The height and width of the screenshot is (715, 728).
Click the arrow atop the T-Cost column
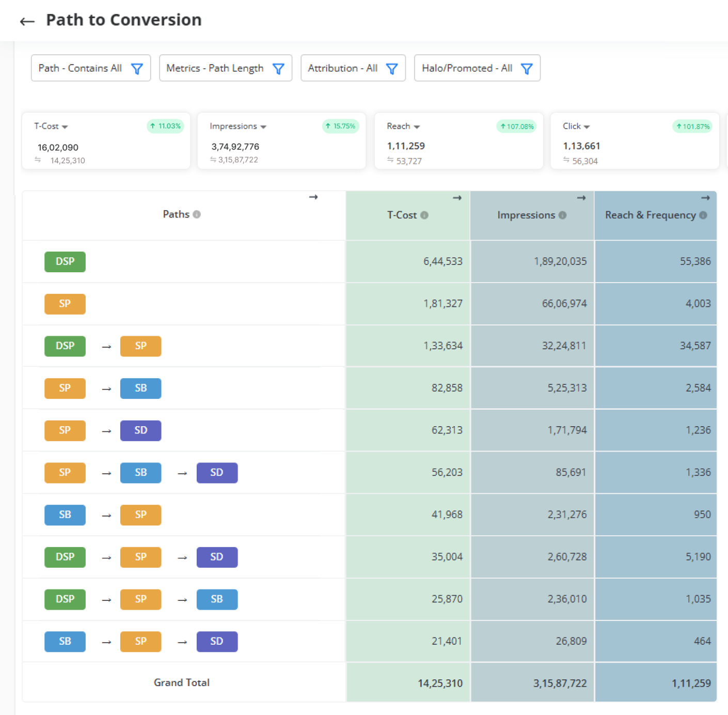coord(457,198)
